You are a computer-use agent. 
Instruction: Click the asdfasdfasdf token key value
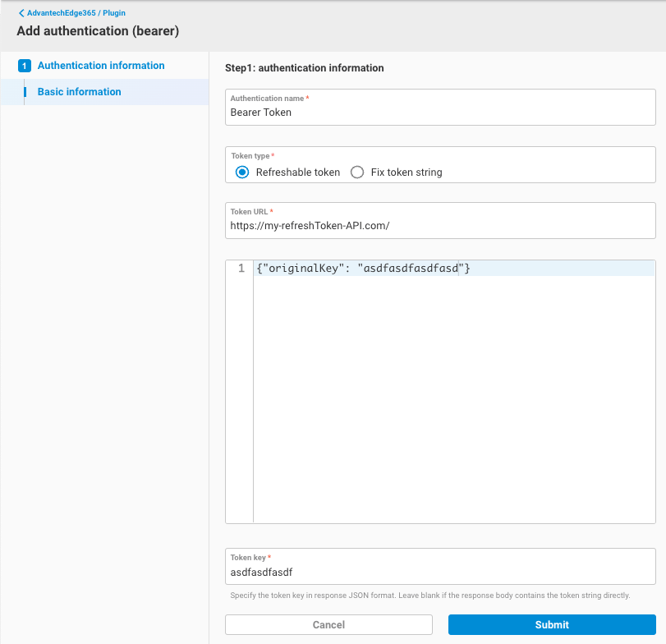click(263, 572)
